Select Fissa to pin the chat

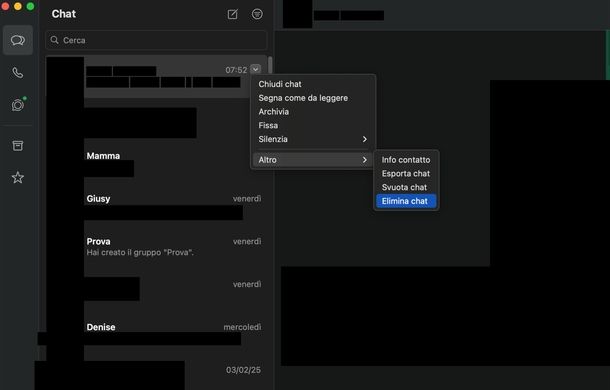coord(313,125)
